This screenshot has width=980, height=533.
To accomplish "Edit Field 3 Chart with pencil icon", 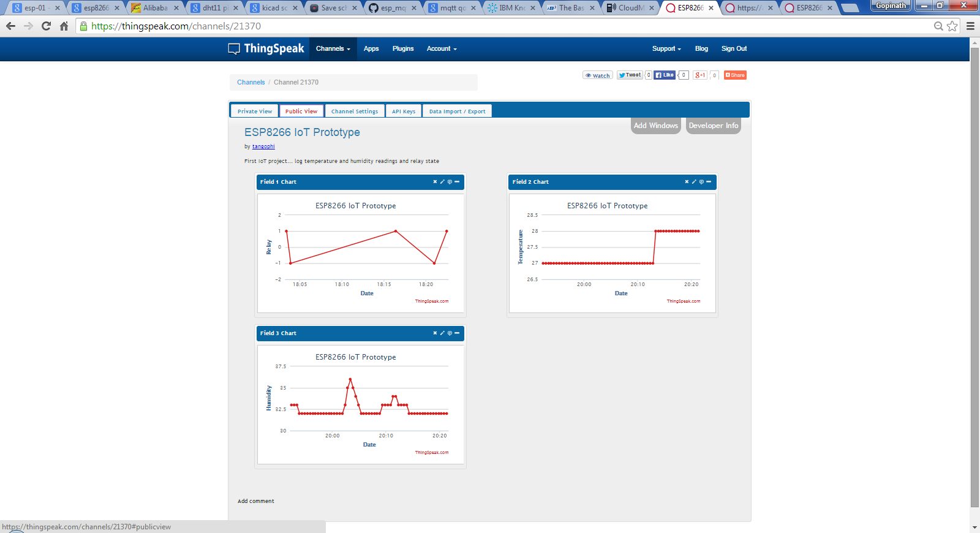I will point(442,333).
